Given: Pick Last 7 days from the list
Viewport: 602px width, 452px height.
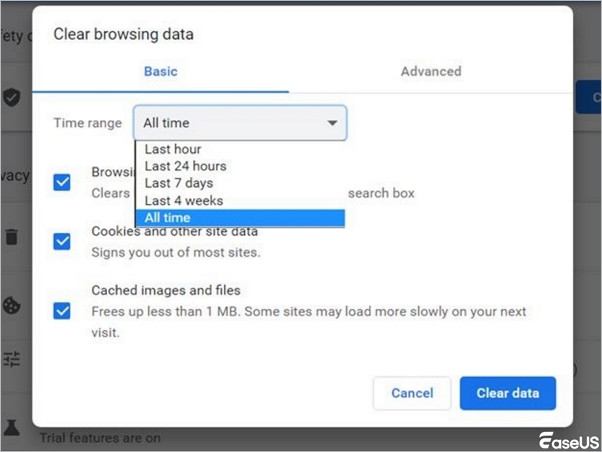Looking at the screenshot, I should coord(179,183).
